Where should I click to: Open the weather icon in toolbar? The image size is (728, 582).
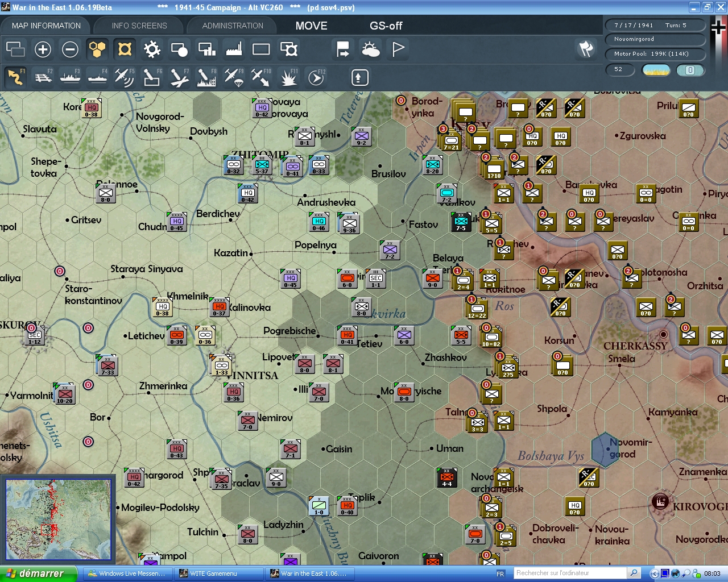coord(371,49)
